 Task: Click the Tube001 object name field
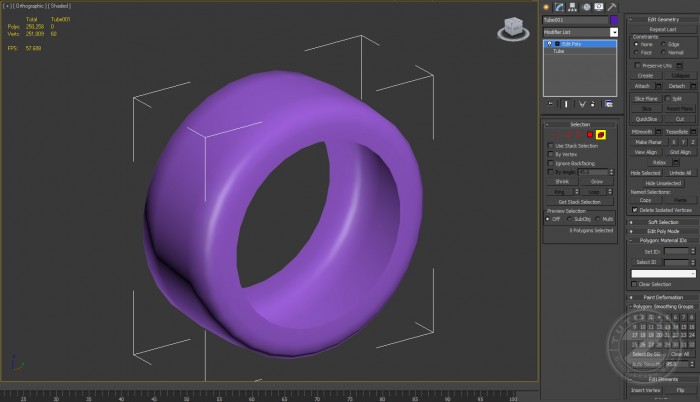575,19
